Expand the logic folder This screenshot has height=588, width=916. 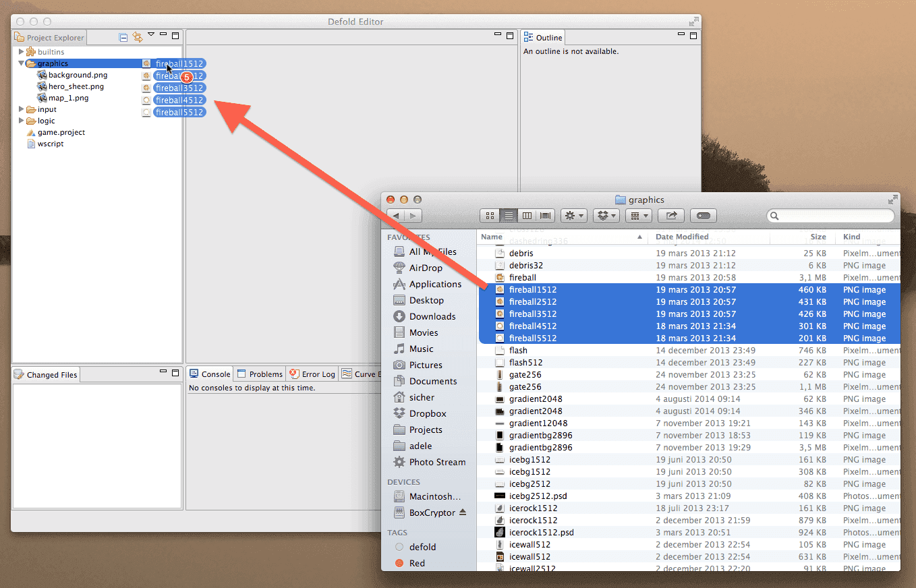pos(22,121)
